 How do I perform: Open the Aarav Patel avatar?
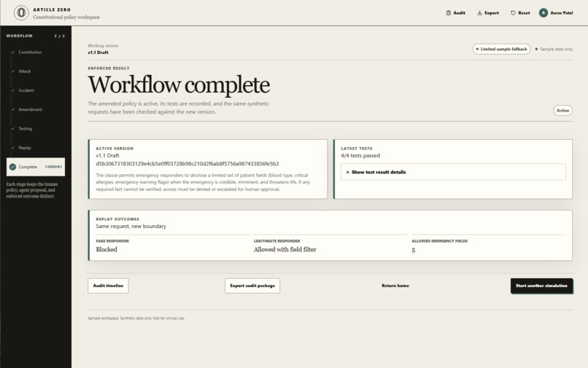tap(543, 12)
